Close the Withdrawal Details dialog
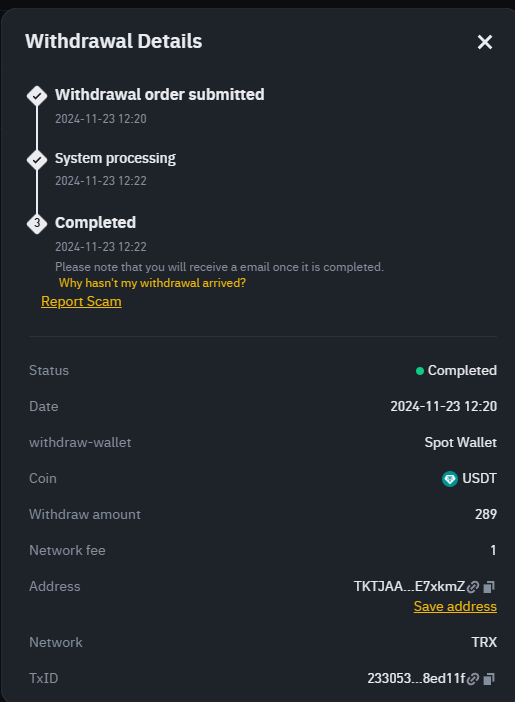 click(485, 42)
